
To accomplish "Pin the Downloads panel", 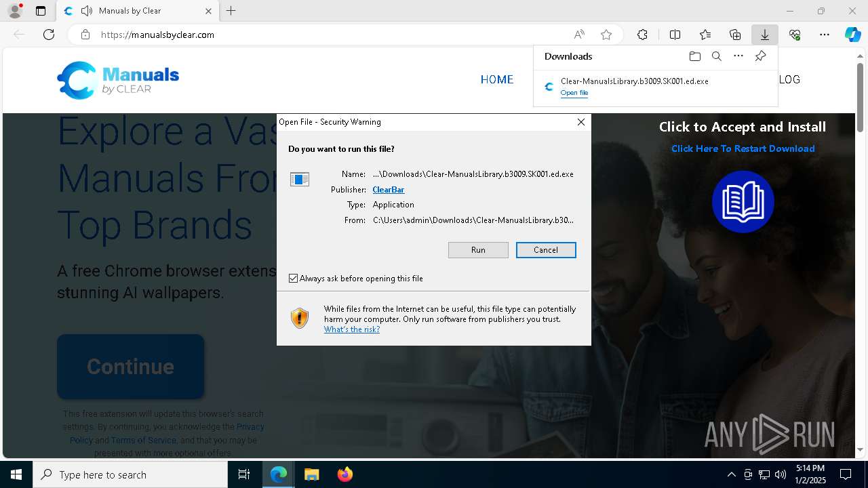I will (x=760, y=56).
